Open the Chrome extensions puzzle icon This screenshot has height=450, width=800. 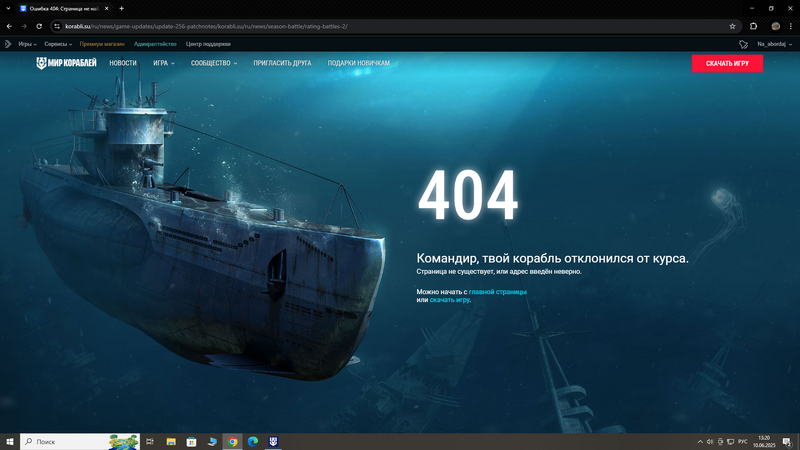pyautogui.click(x=754, y=26)
